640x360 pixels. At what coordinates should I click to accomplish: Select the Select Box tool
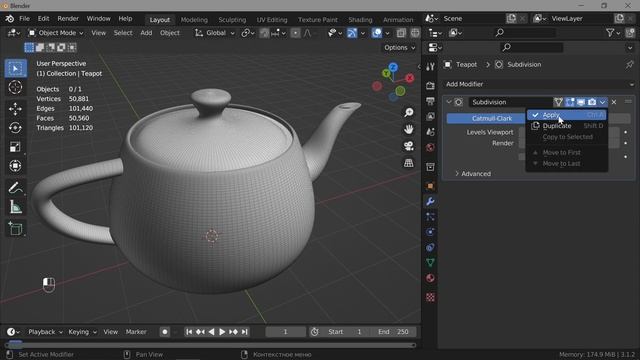click(16, 68)
